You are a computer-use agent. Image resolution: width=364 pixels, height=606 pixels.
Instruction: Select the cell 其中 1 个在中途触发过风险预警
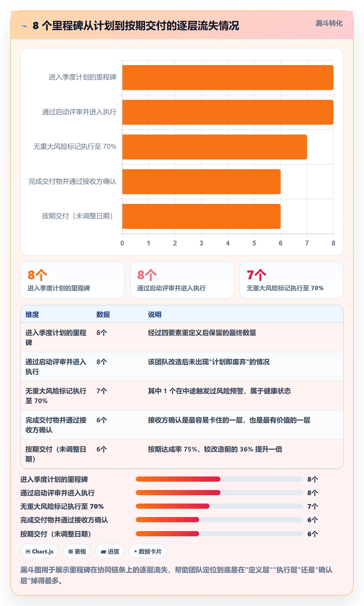click(x=219, y=391)
